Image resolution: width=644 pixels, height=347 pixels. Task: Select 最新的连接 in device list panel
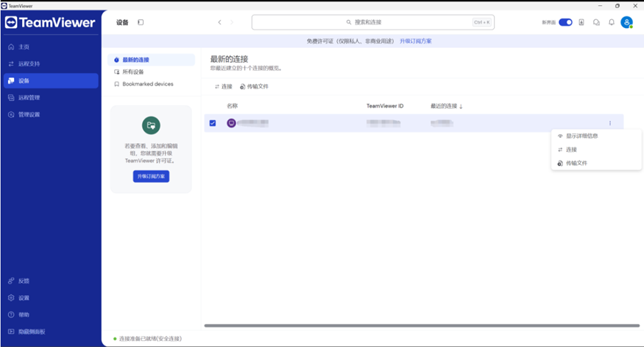[151, 60]
